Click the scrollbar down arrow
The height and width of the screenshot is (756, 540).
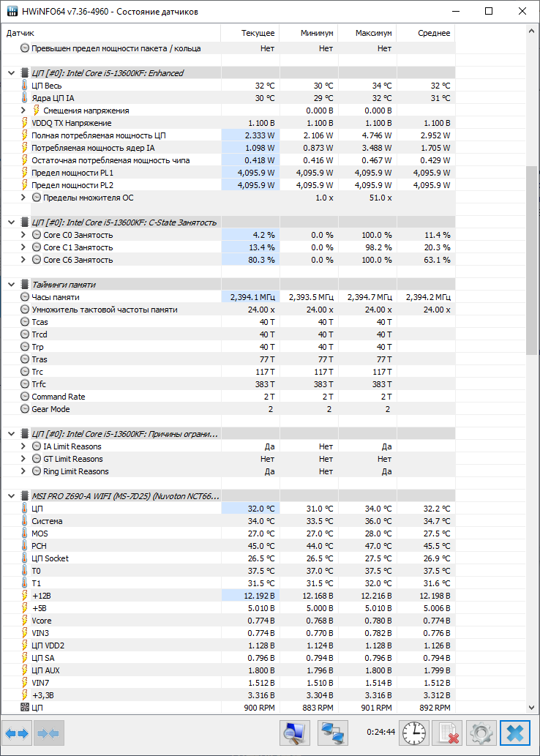point(532,707)
